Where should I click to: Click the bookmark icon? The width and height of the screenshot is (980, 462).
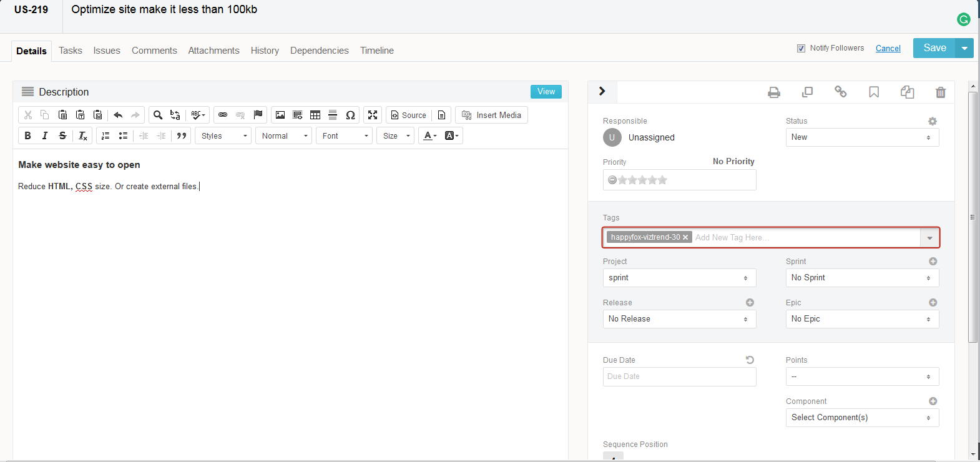tap(874, 92)
